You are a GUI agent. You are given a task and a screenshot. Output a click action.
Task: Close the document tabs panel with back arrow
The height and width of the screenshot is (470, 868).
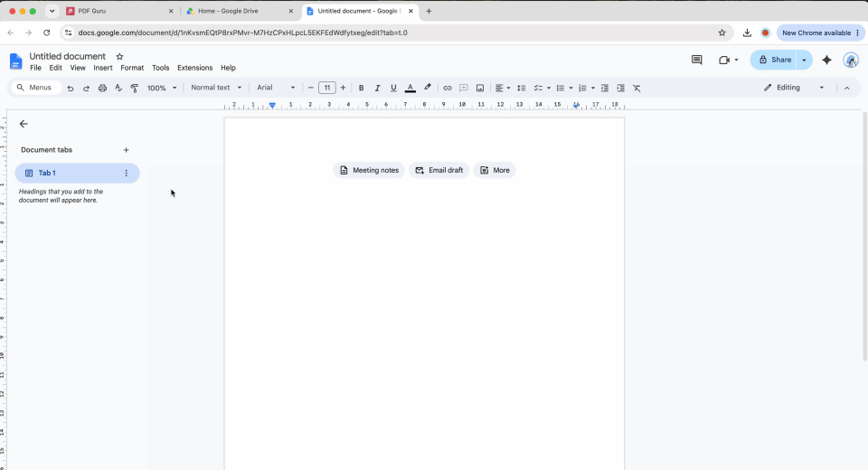coord(24,124)
